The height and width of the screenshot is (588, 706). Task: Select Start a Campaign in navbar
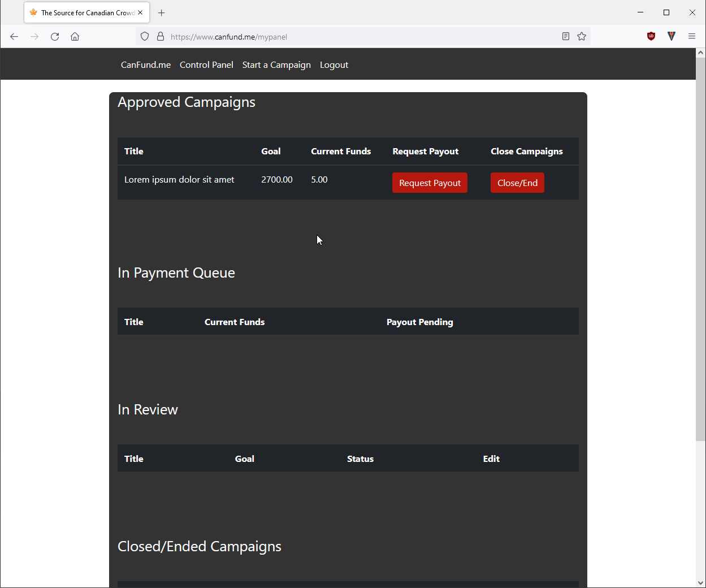tap(276, 65)
